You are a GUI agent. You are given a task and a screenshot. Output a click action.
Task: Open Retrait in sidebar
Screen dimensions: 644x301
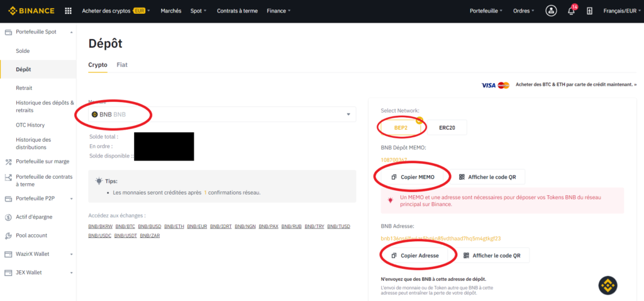point(24,88)
